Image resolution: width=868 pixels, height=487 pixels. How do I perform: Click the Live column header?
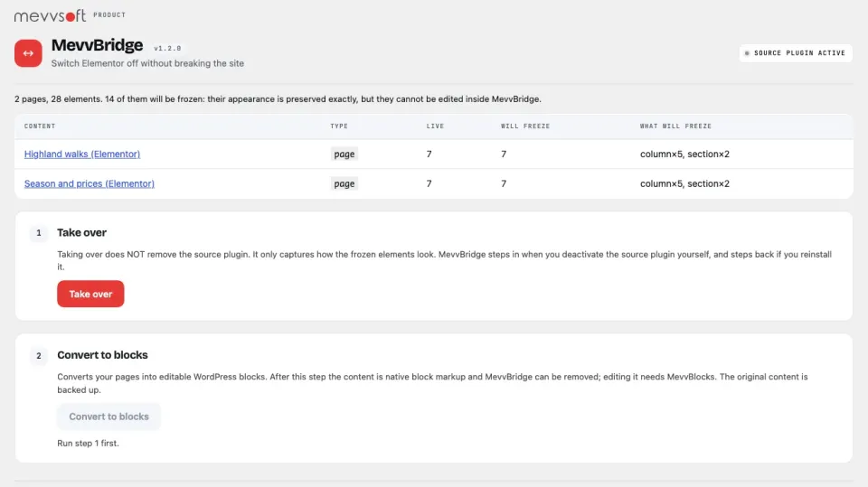[435, 126]
